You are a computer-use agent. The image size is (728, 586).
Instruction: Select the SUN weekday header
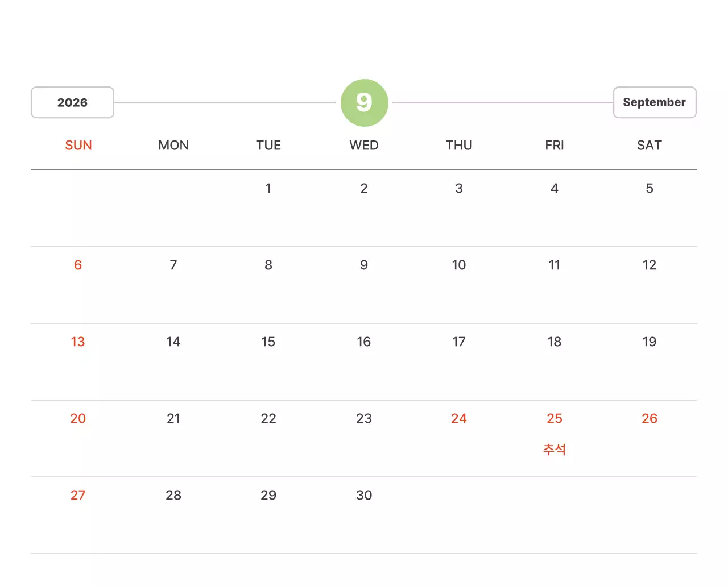78,146
